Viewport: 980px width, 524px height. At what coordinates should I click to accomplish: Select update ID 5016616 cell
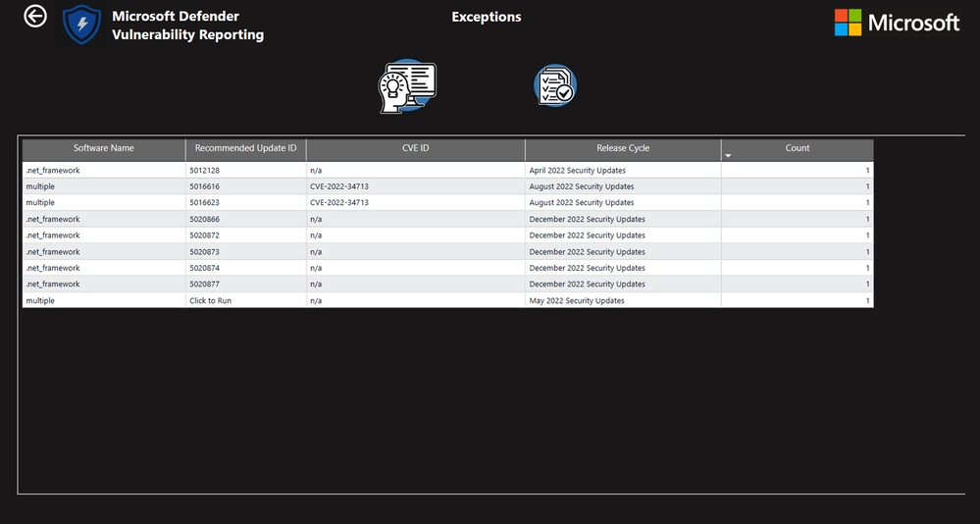tap(245, 186)
